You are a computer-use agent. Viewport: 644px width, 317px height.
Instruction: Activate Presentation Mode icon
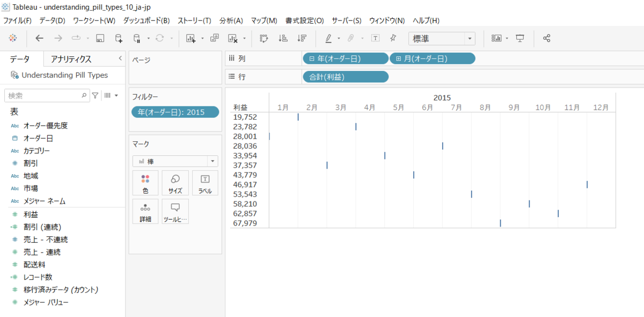click(x=521, y=38)
